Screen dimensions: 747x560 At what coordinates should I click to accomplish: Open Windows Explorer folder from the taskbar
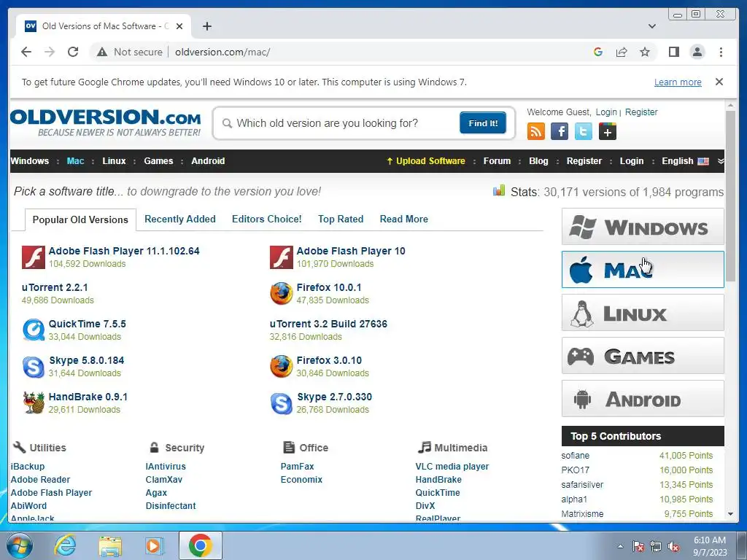tap(110, 545)
